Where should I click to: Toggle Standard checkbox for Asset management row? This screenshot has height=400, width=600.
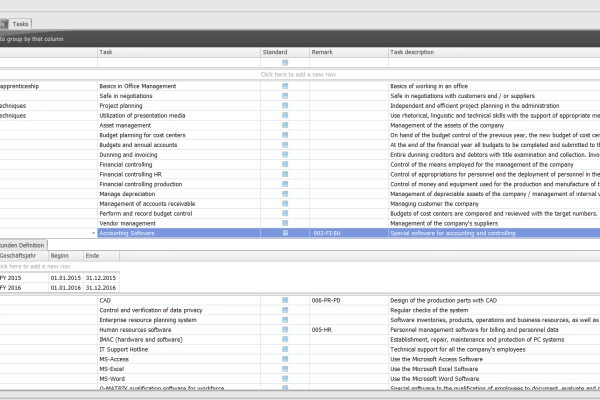tap(285, 125)
